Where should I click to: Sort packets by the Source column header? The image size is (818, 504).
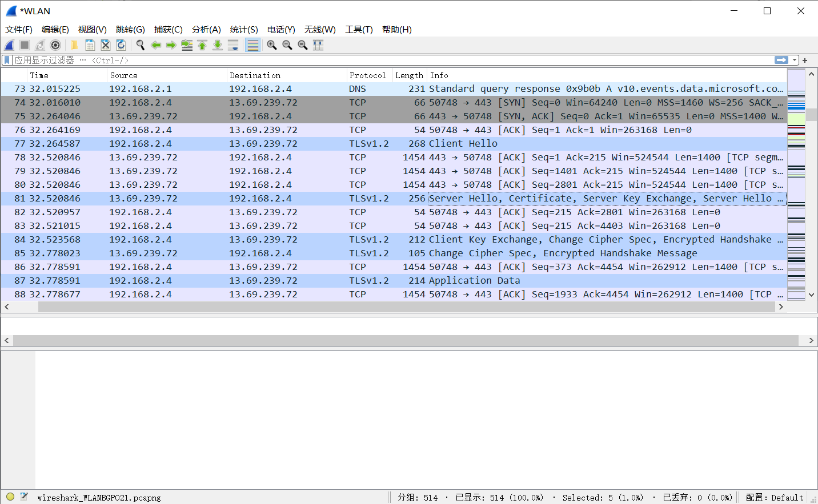[x=167, y=75]
